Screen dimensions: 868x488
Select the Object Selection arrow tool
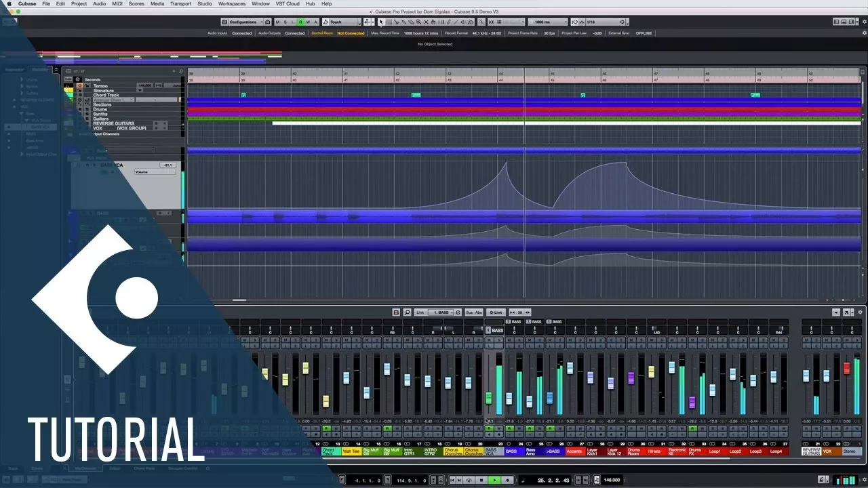point(381,22)
